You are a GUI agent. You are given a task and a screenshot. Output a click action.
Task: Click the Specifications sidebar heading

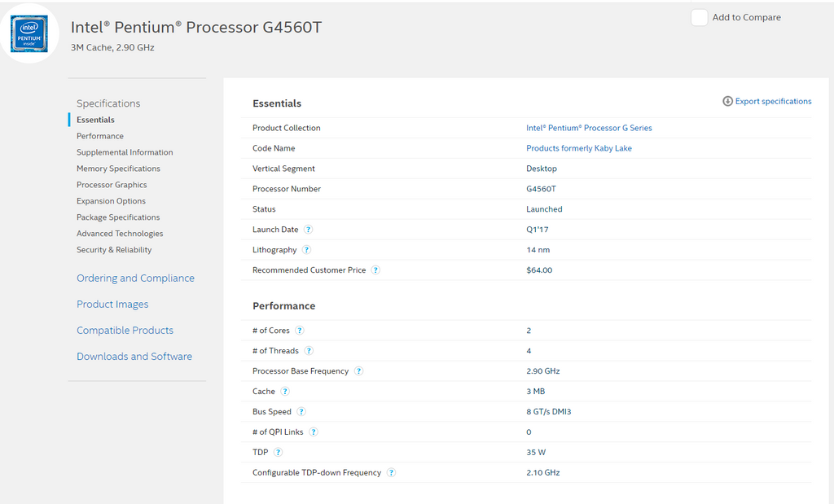[108, 103]
